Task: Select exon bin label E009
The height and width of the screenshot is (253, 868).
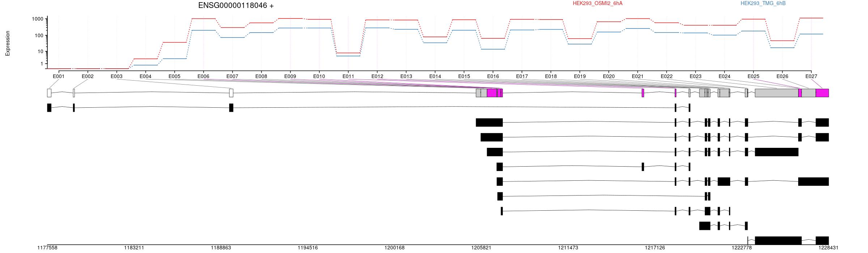Action: (x=290, y=76)
